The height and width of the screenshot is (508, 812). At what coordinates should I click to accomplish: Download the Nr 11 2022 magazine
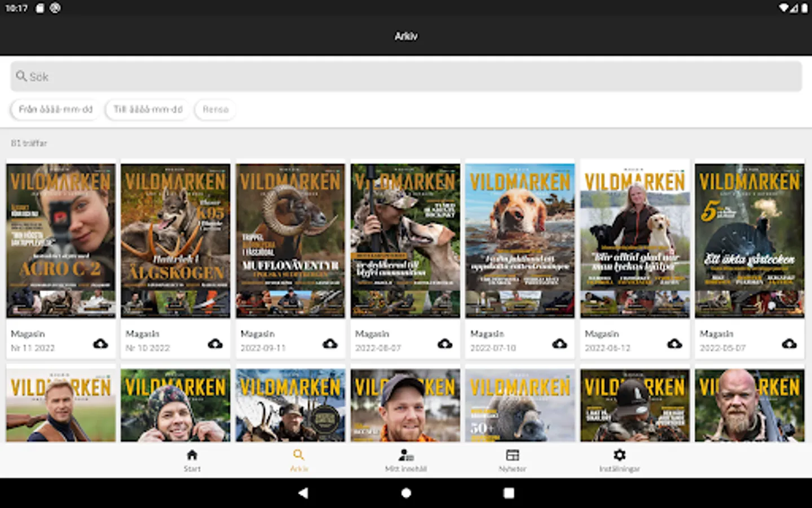tap(100, 343)
